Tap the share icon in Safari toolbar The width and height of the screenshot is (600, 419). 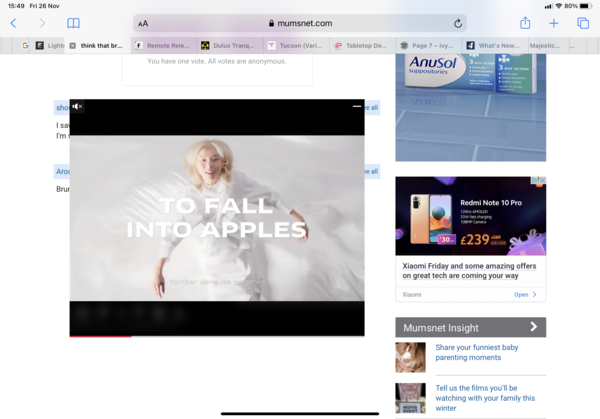coord(525,23)
